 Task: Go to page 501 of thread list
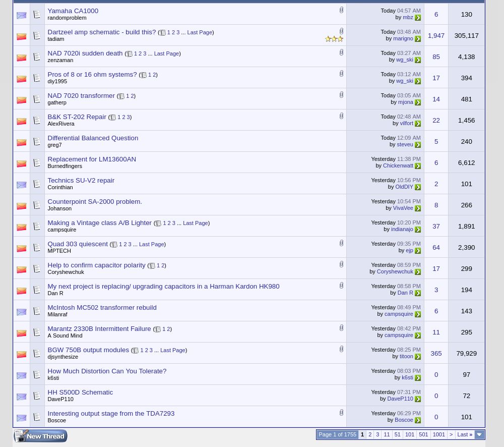tap(423, 434)
